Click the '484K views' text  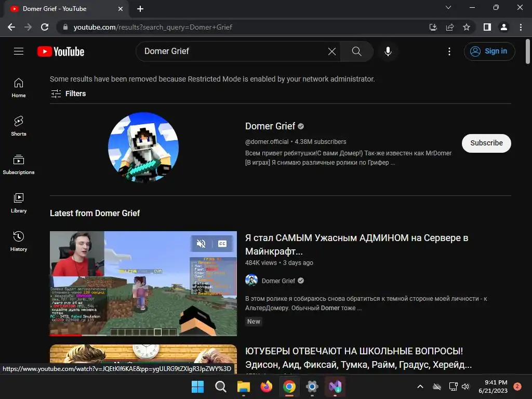pyautogui.click(x=261, y=263)
